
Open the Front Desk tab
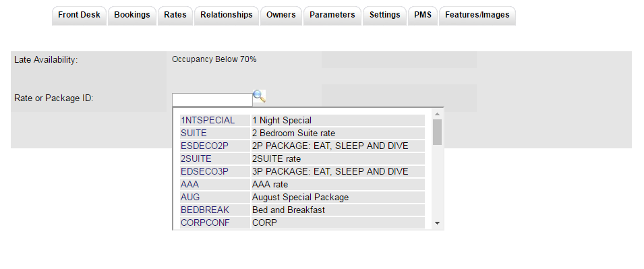tap(80, 16)
